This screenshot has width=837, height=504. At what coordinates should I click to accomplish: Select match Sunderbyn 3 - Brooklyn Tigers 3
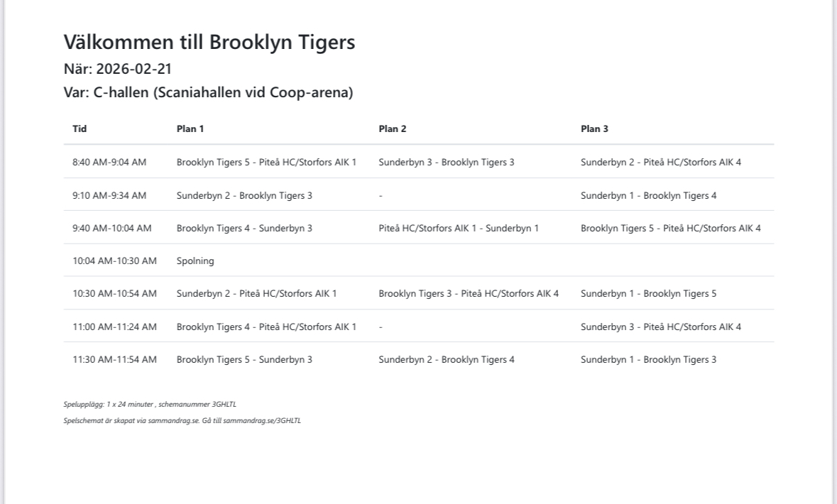pos(447,163)
